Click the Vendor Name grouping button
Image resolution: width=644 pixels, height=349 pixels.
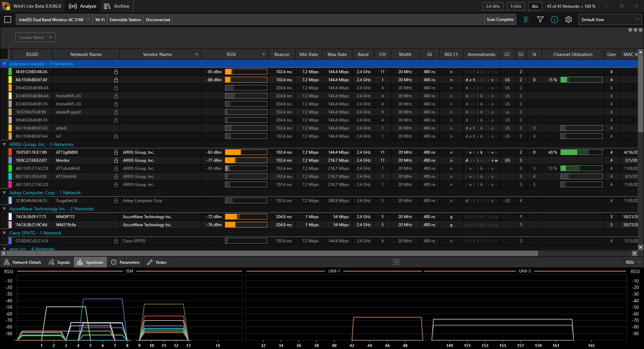pos(35,37)
